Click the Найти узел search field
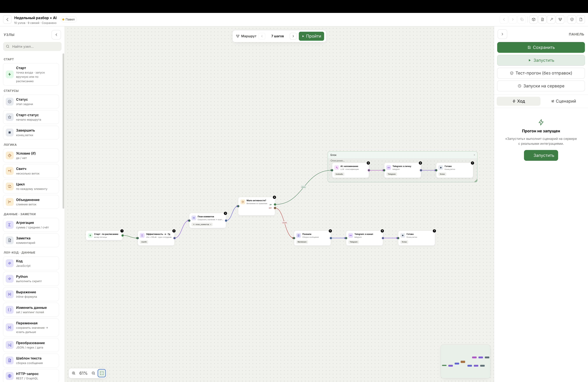The width and height of the screenshot is (588, 382). 32,46
